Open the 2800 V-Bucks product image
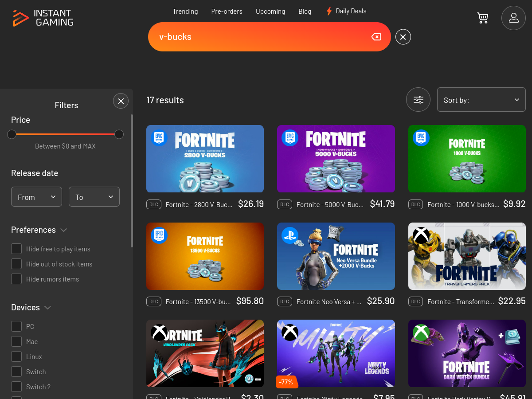The width and height of the screenshot is (532, 399). pos(205,159)
